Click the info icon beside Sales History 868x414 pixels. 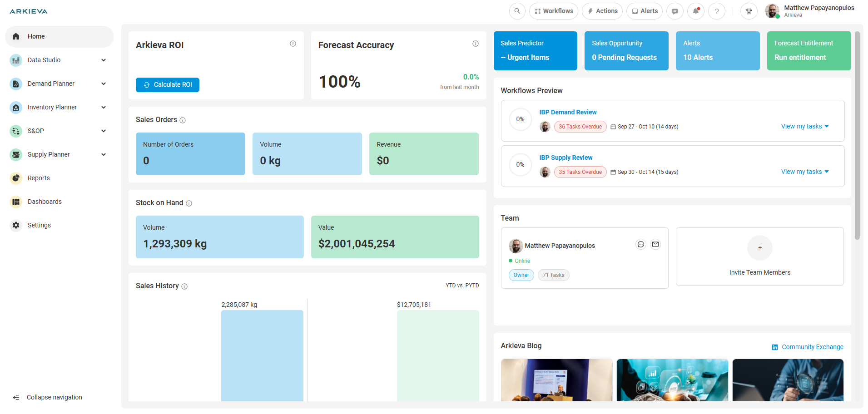click(x=184, y=286)
